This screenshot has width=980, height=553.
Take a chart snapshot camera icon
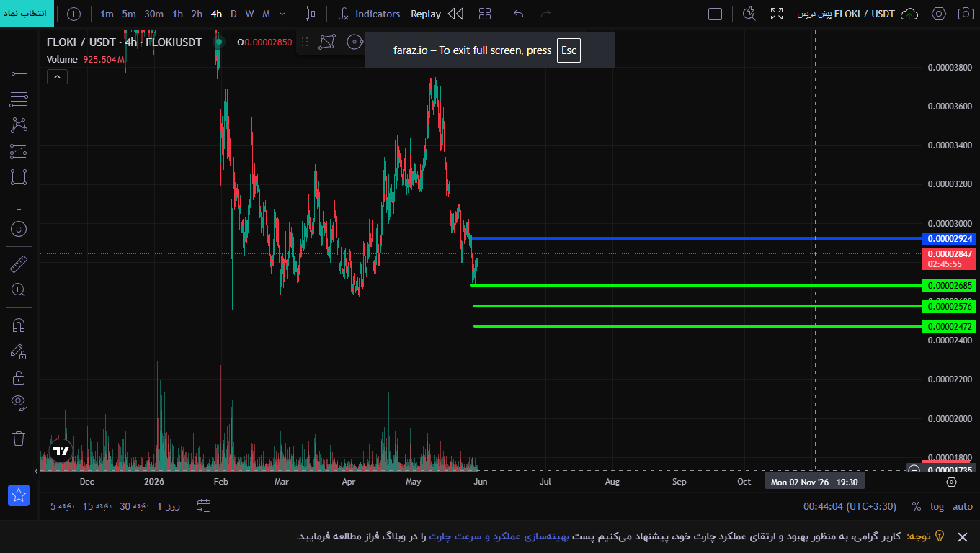pos(966,14)
